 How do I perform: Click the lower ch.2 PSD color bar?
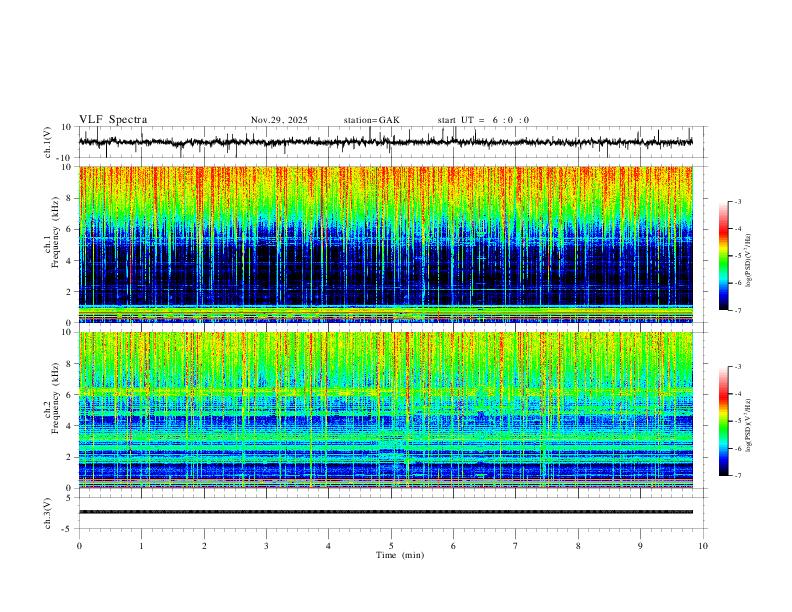coord(723,421)
